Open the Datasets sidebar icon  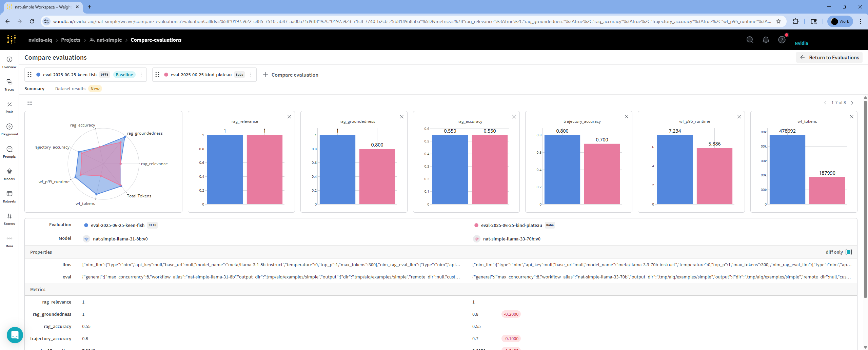(9, 197)
